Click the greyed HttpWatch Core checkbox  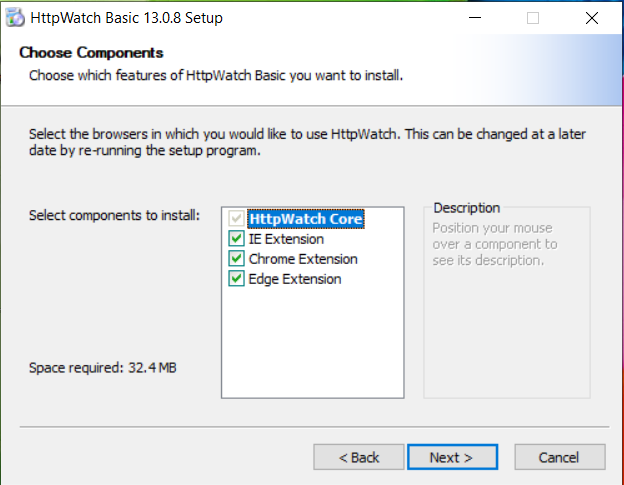point(236,218)
